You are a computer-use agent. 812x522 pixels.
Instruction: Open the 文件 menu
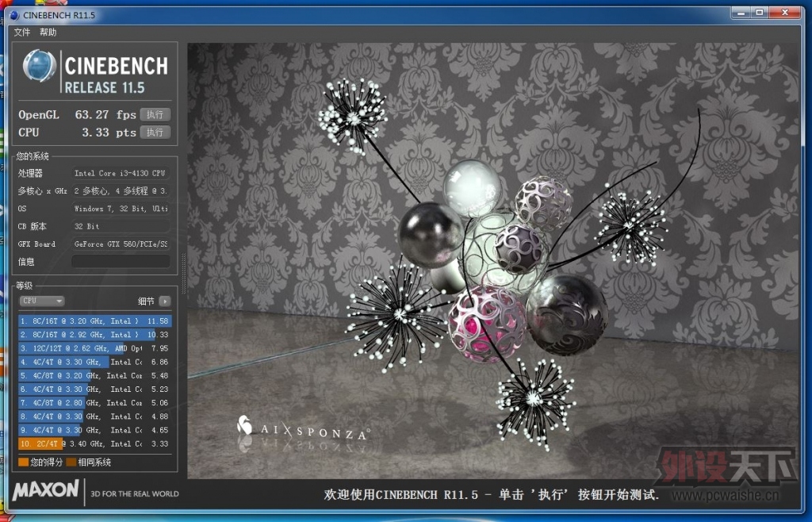click(x=21, y=32)
